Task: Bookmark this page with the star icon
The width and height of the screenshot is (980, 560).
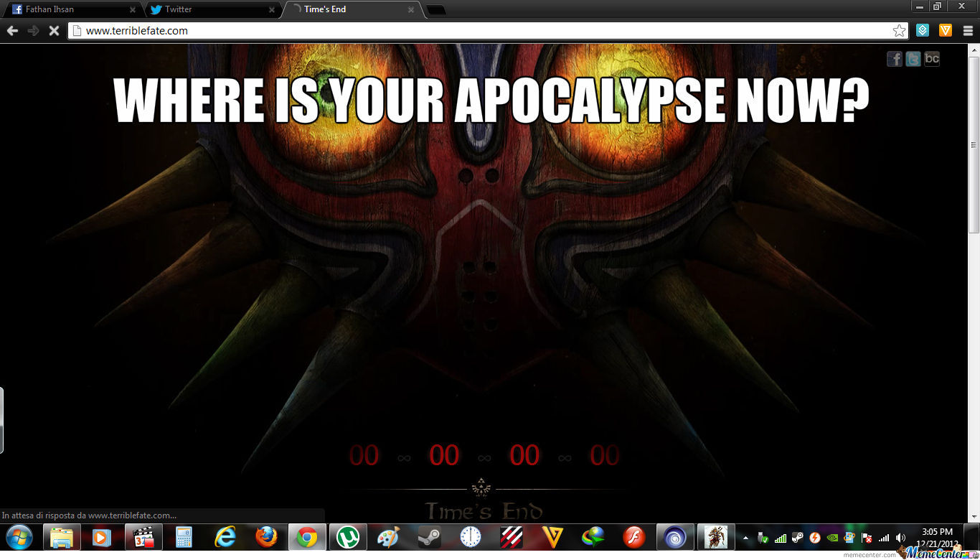Action: 899,30
